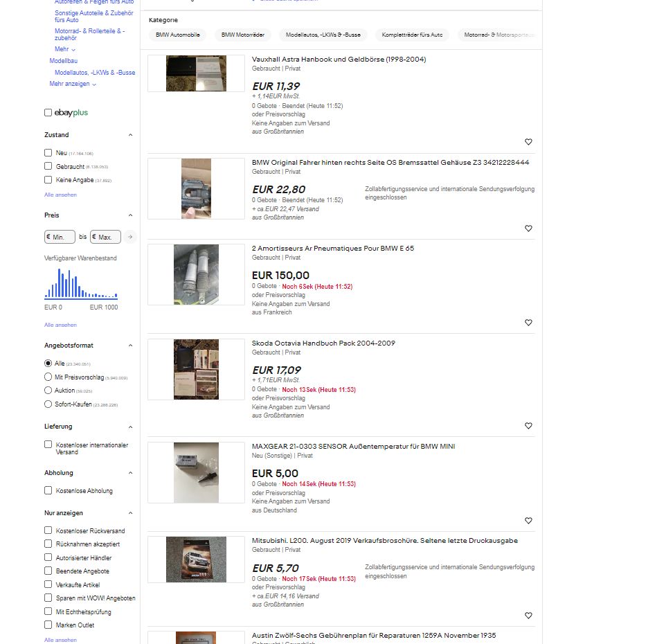Image resolution: width=657 pixels, height=644 pixels.
Task: Open Skoda Octavia Handbuch Pack listing title
Action: tap(323, 343)
